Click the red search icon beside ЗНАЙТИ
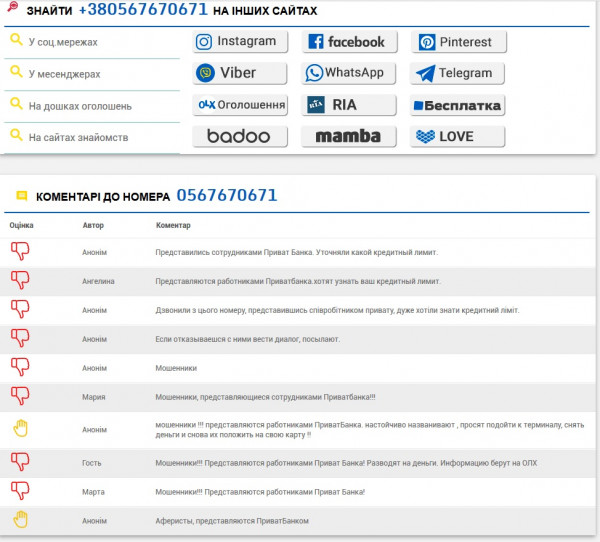Screen dimensions: 600x542 tap(13, 7)
